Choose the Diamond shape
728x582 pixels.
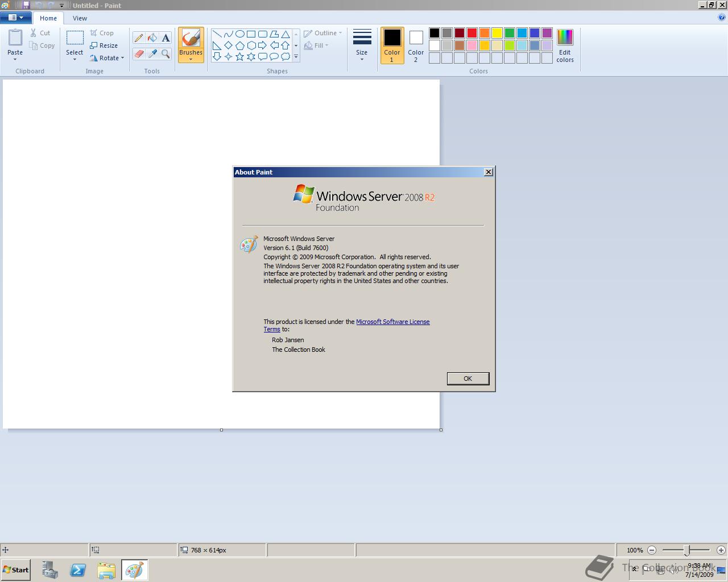pos(228,45)
